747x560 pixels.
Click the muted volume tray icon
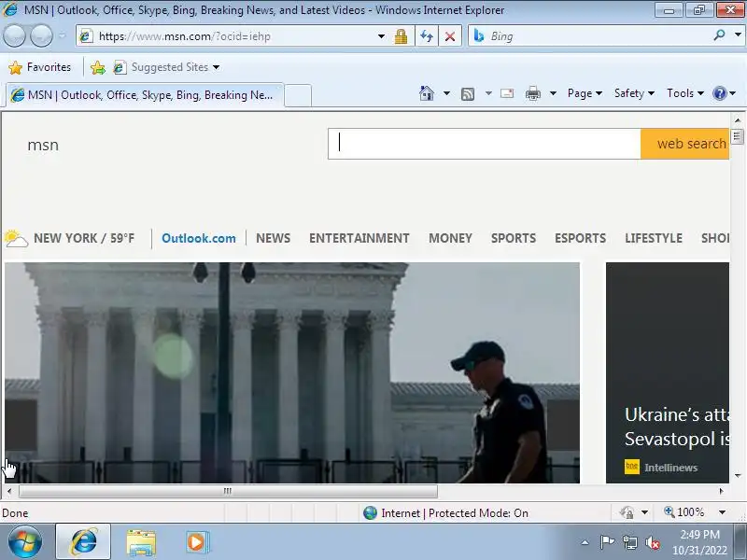(652, 542)
